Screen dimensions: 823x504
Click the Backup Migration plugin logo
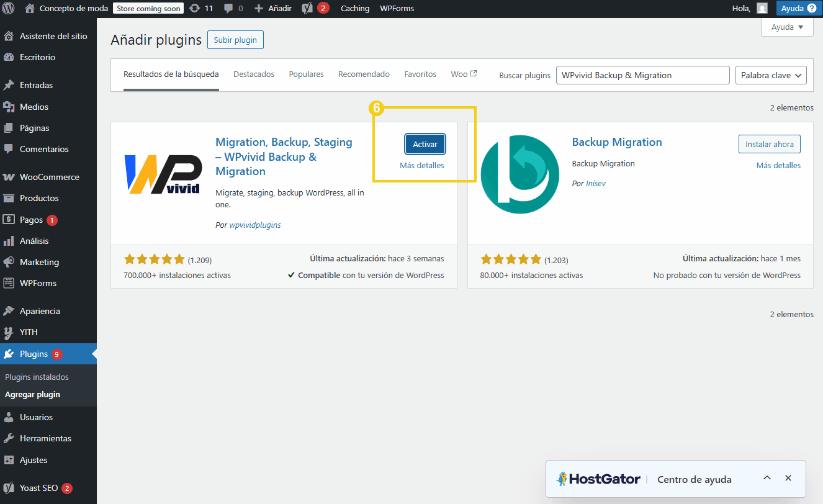coord(520,174)
